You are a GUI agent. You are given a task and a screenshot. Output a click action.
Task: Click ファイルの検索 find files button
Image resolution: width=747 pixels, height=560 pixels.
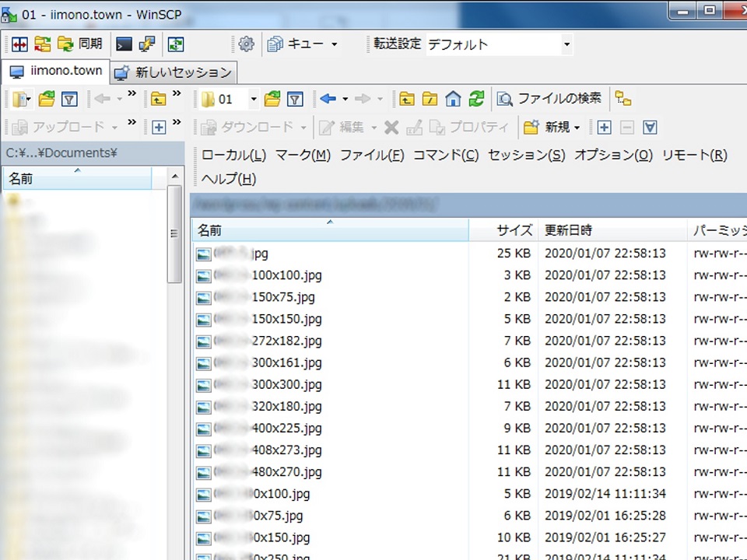click(550, 99)
